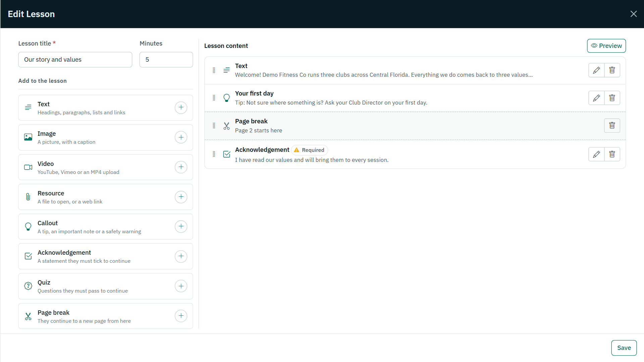Viewport: 644px width, 362px height.
Task: Delete the Page break row
Action: point(612,125)
